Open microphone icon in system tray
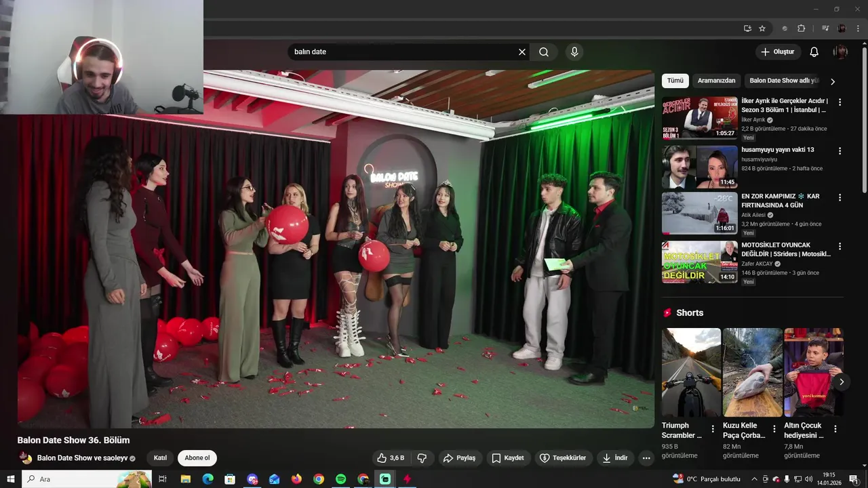Viewport: 868px width, 488px height. [x=787, y=479]
